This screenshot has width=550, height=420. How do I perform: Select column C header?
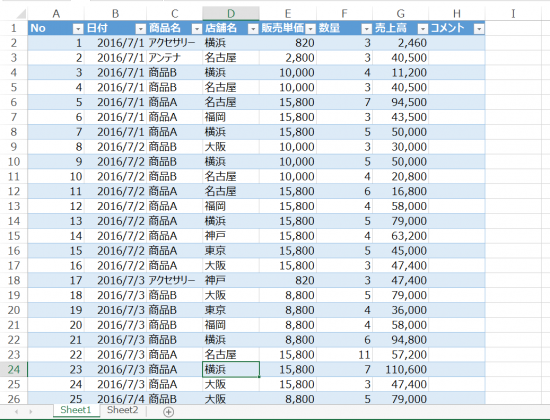pyautogui.click(x=174, y=13)
